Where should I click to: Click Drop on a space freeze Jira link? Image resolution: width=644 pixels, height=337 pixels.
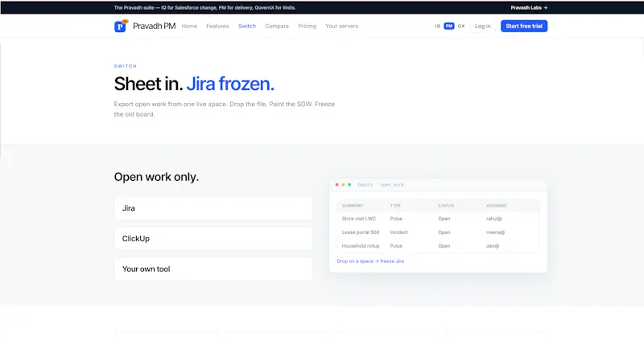coord(370,261)
